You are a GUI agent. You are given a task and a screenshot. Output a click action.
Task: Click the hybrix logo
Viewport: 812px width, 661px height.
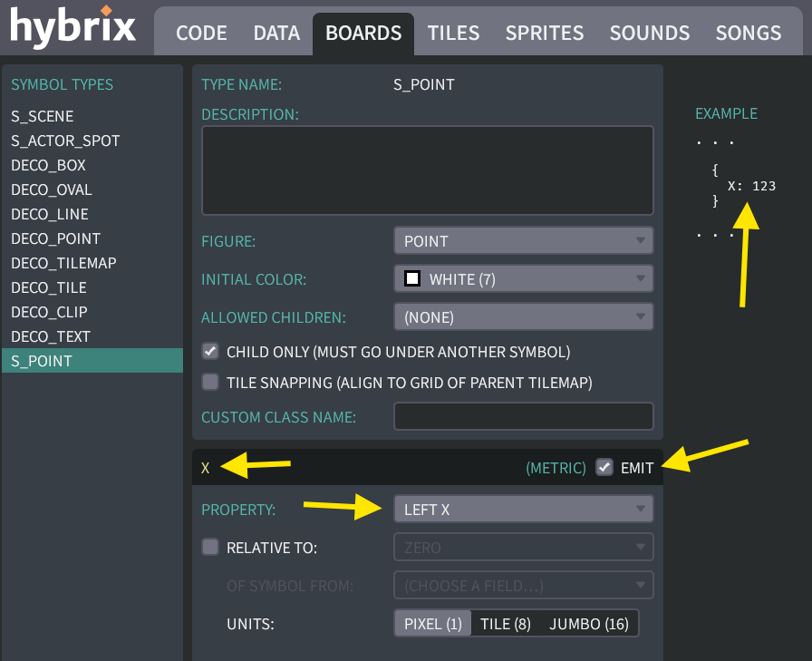72,27
